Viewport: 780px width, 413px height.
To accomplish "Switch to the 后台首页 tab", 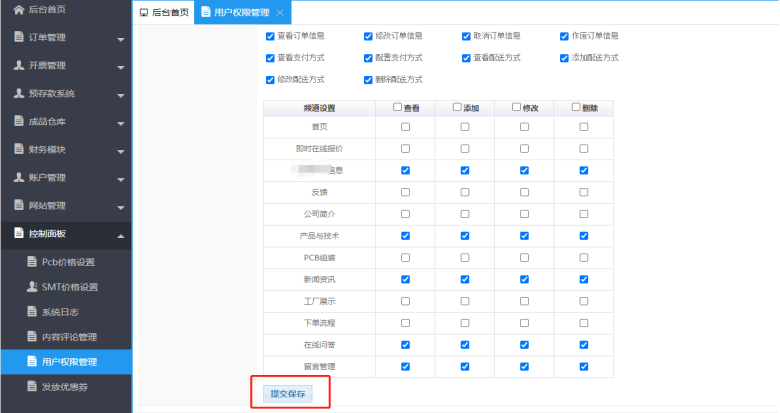I will pyautogui.click(x=162, y=12).
